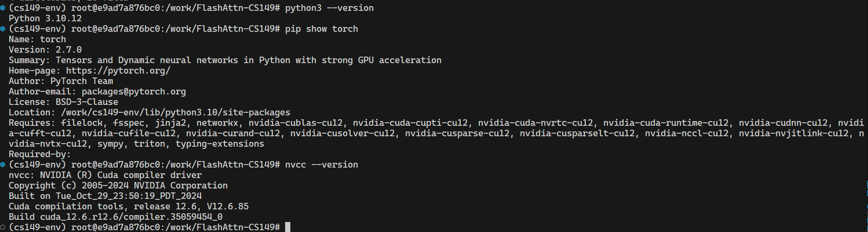Screen dimensions: 868x232
Task: Click the packages@pytorch.org email address
Action: coord(134,91)
